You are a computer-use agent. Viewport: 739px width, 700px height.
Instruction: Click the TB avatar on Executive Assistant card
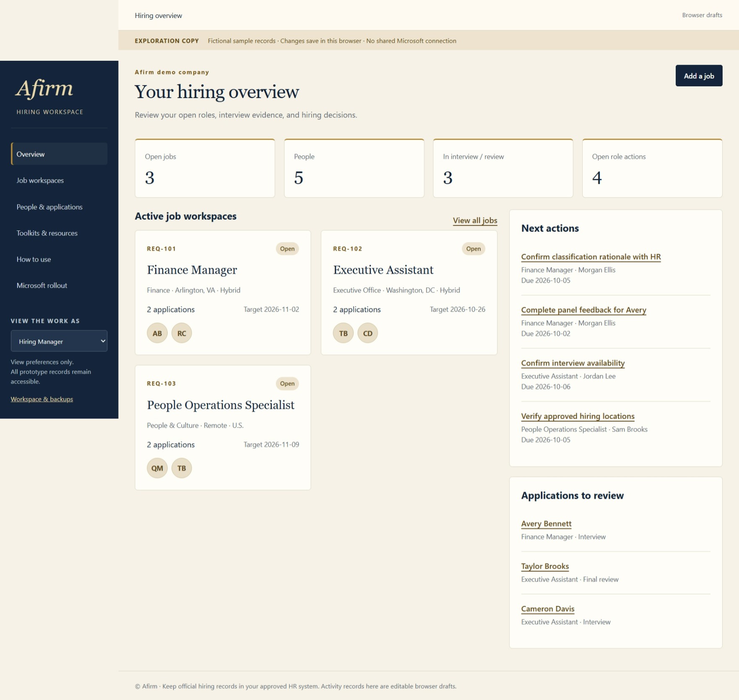click(343, 333)
